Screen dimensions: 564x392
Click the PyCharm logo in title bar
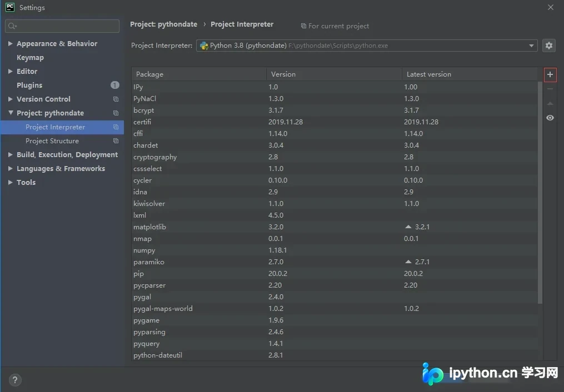[9, 7]
